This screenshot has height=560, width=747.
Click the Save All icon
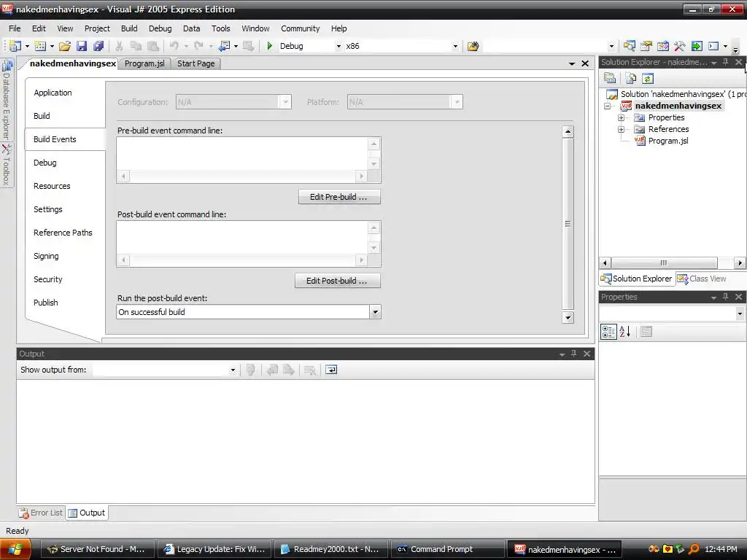coord(98,46)
